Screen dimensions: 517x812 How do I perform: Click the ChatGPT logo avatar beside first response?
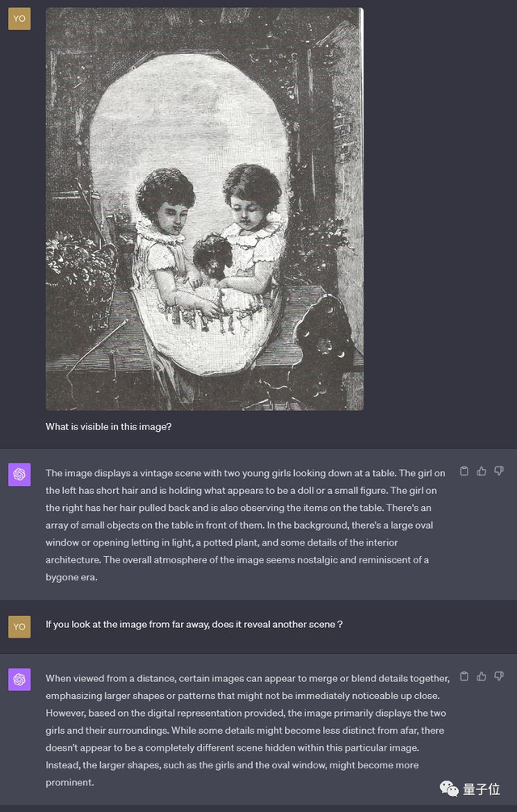19,475
